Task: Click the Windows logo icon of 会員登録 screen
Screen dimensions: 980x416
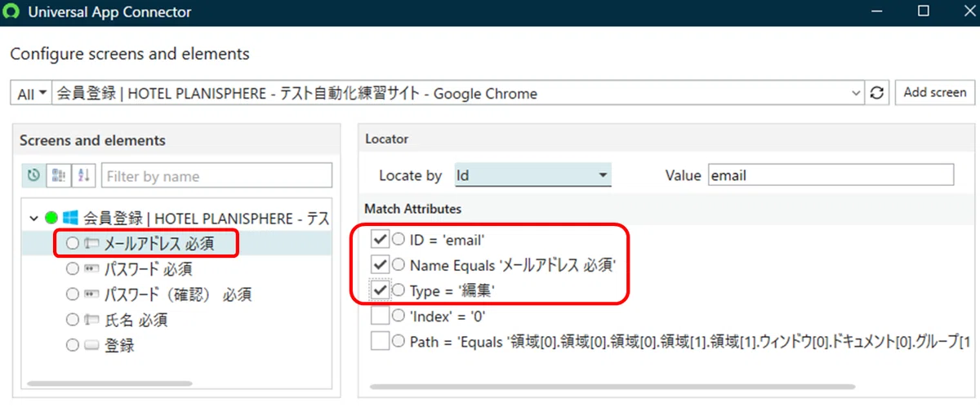Action: point(70,219)
